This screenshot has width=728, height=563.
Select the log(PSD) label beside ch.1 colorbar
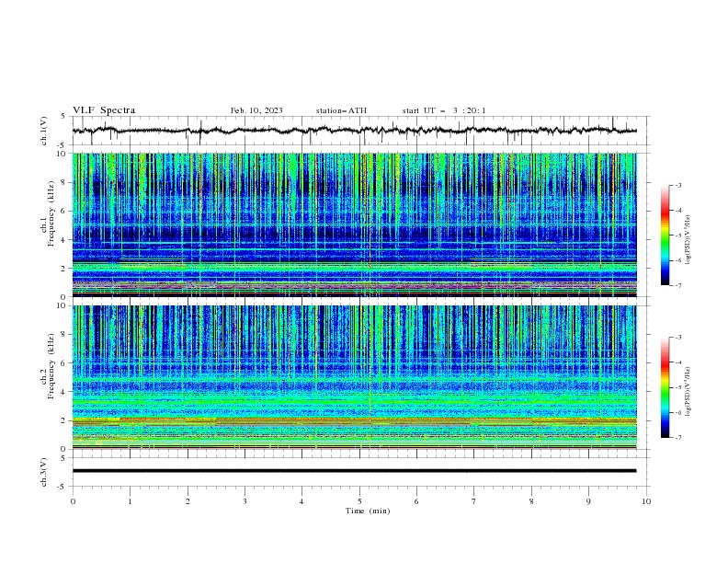688,240
